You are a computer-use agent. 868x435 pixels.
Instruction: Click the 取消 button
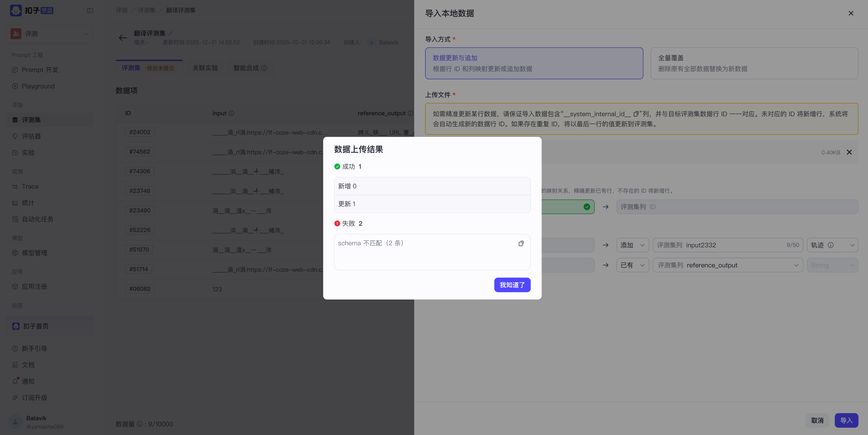click(817, 420)
